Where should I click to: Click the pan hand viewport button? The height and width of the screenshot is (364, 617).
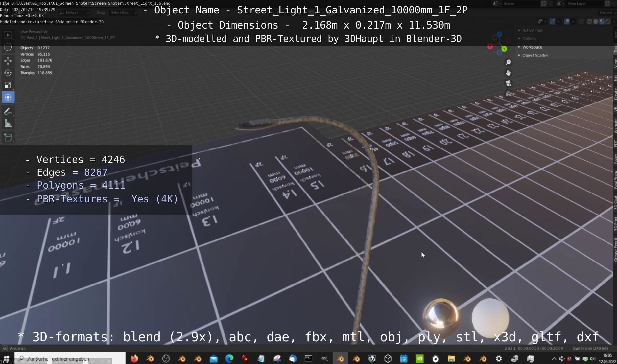point(508,73)
